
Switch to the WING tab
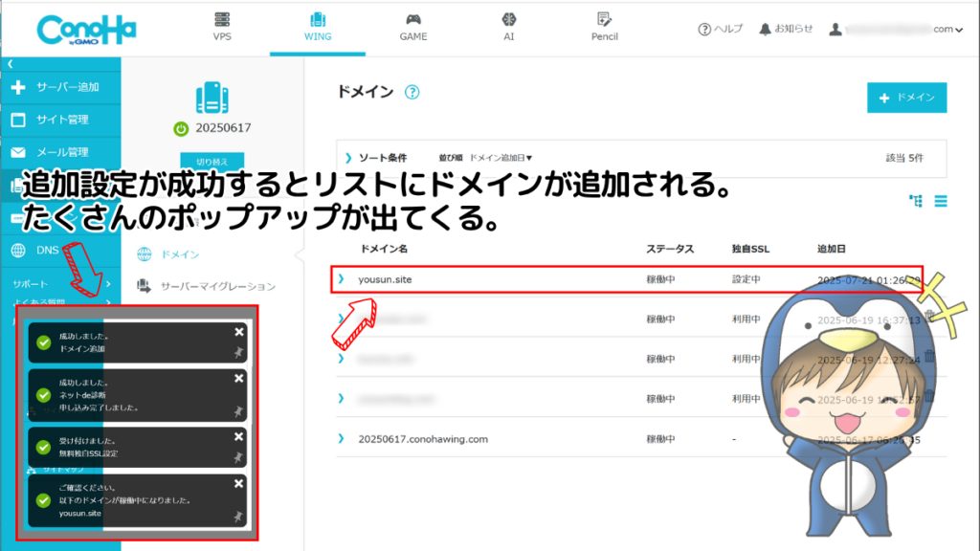click(x=318, y=28)
